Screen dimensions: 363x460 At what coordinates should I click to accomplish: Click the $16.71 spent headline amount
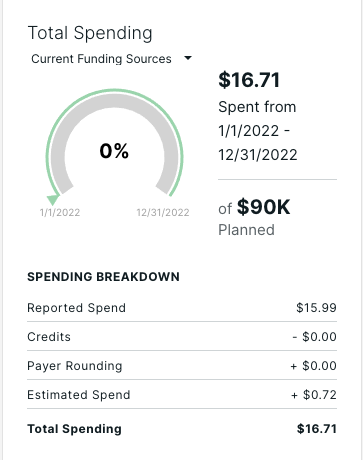pos(249,80)
